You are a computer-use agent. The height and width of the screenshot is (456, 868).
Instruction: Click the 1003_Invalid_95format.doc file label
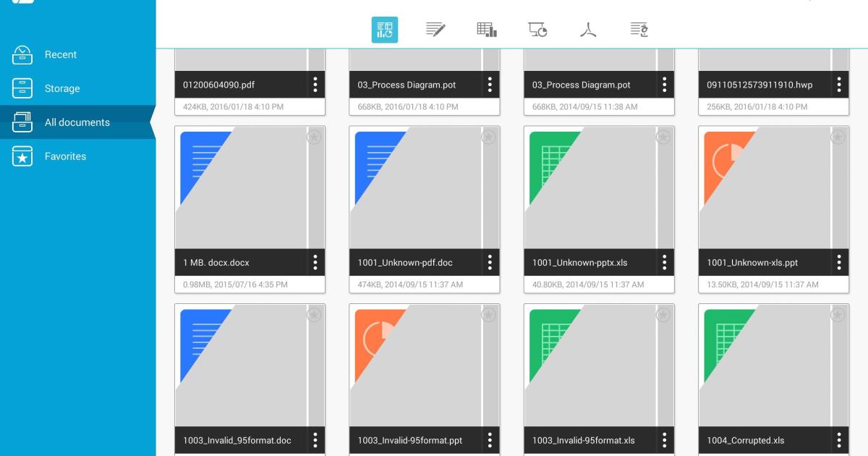tap(238, 440)
